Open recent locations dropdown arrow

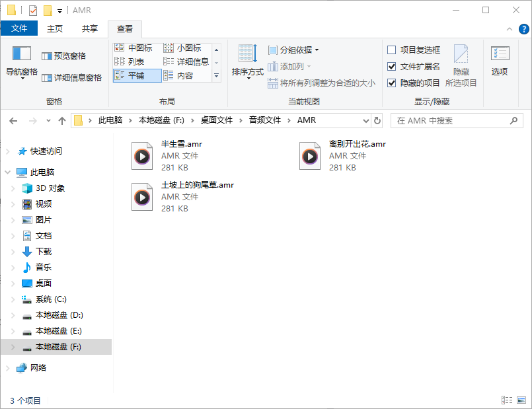48,121
